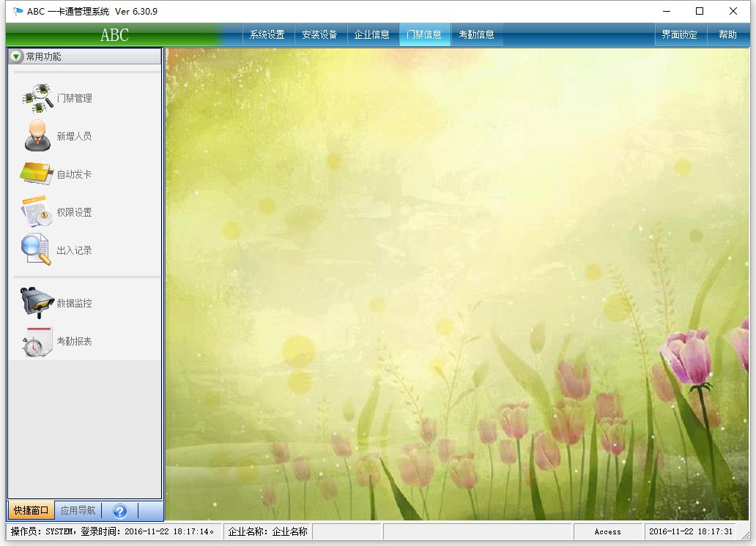The width and height of the screenshot is (756, 546).
Task: Open the 企业信息 menu
Action: (372, 34)
